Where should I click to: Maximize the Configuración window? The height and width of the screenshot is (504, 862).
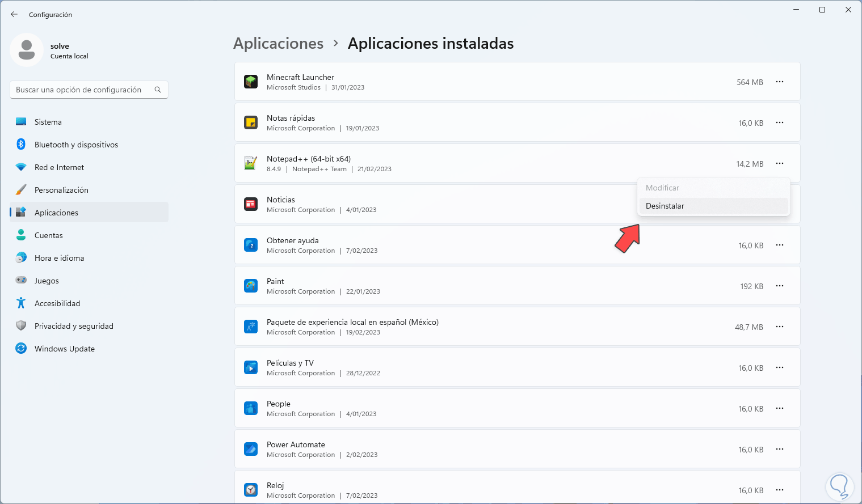point(822,10)
